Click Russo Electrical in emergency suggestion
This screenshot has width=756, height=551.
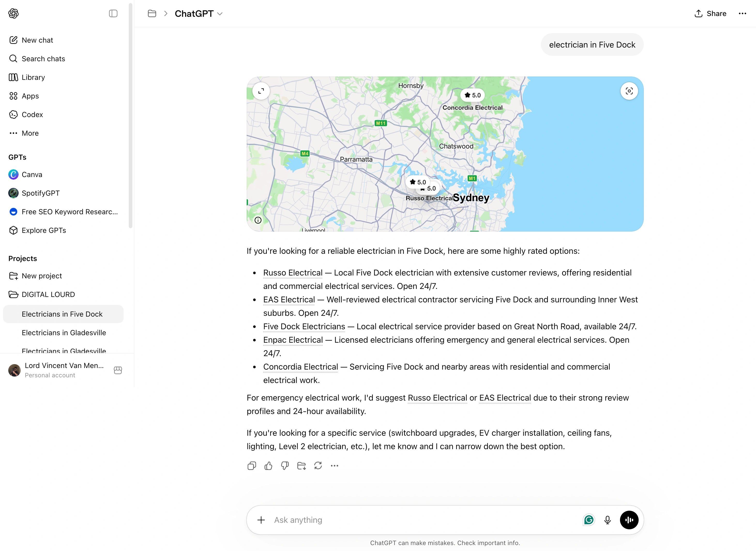click(x=437, y=398)
